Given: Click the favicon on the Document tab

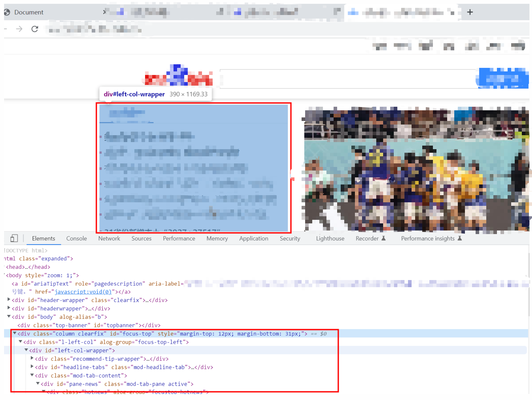Looking at the screenshot, I should [x=7, y=12].
